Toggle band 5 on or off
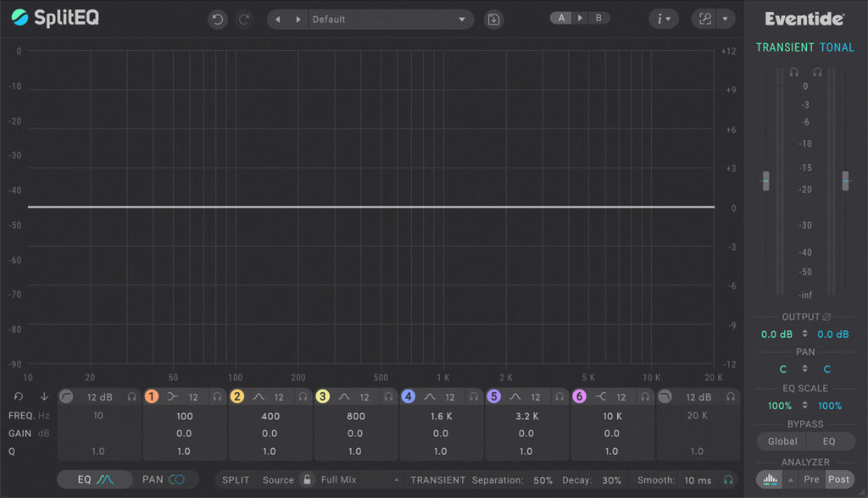The image size is (868, 498). tap(494, 396)
